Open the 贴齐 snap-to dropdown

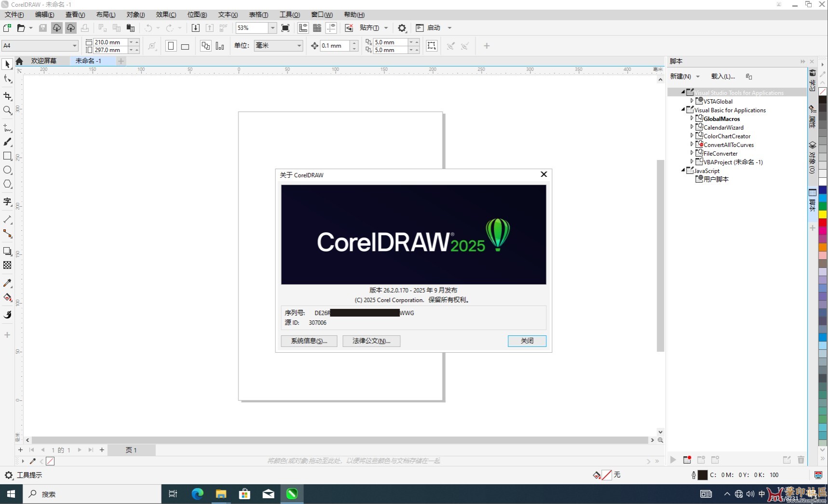point(386,28)
